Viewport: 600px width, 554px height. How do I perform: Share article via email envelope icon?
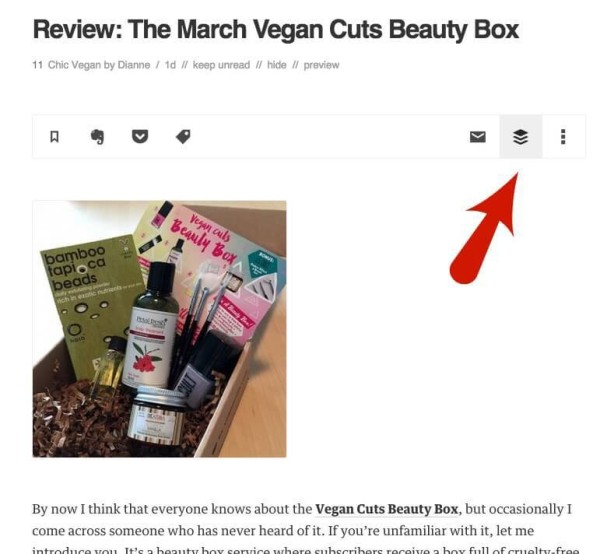pos(478,137)
